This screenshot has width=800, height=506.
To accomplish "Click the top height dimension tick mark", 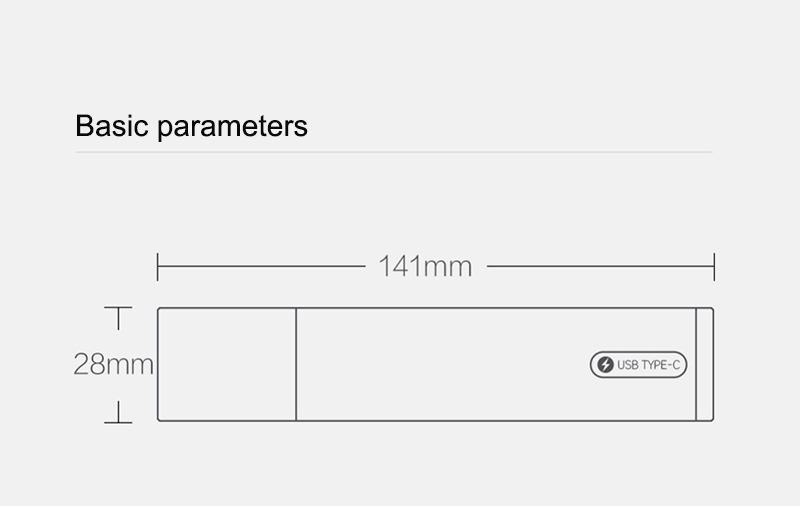I will (118, 318).
